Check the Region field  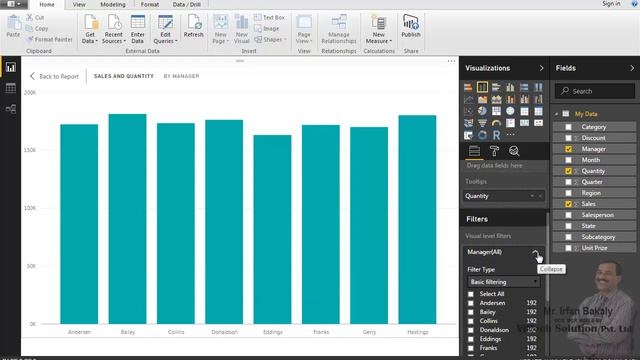click(x=568, y=193)
